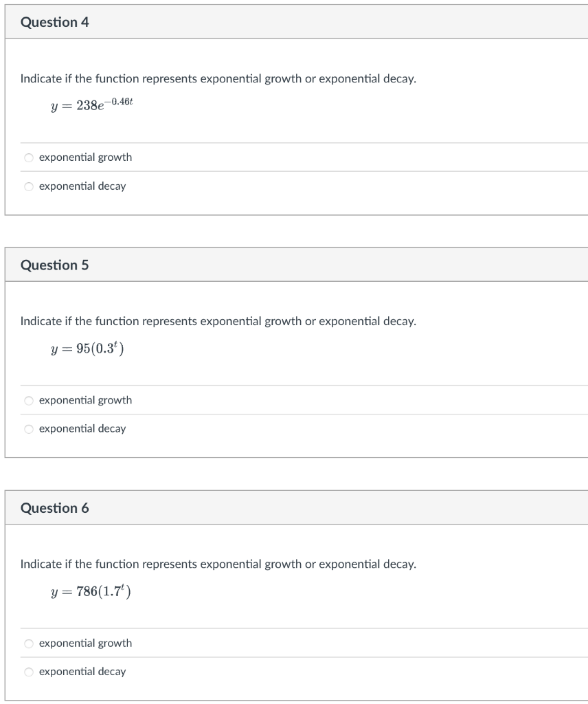Click the exponential growth label in Question 6

tap(85, 643)
